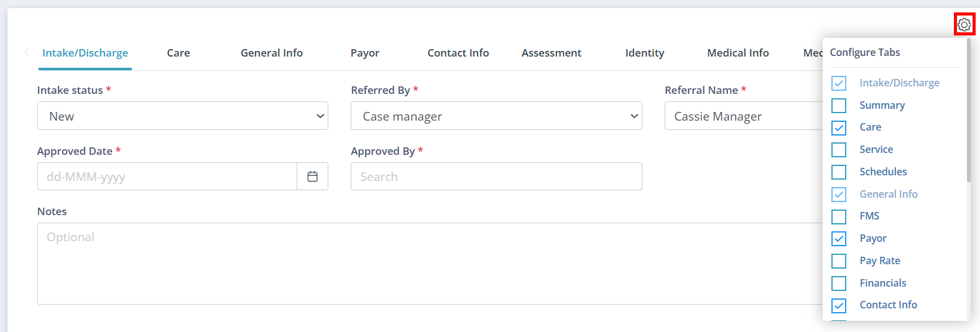Switch to the Assessment tab

tap(551, 53)
